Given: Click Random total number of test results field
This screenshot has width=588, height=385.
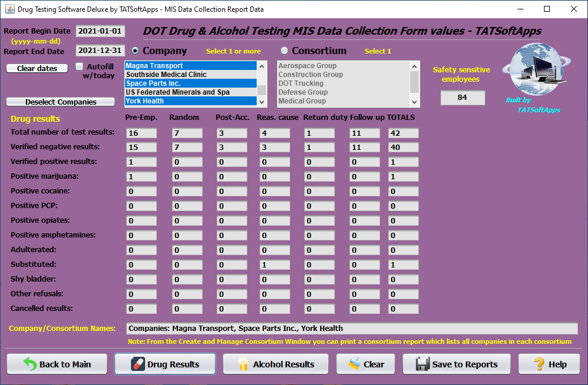Looking at the screenshot, I should pos(187,133).
